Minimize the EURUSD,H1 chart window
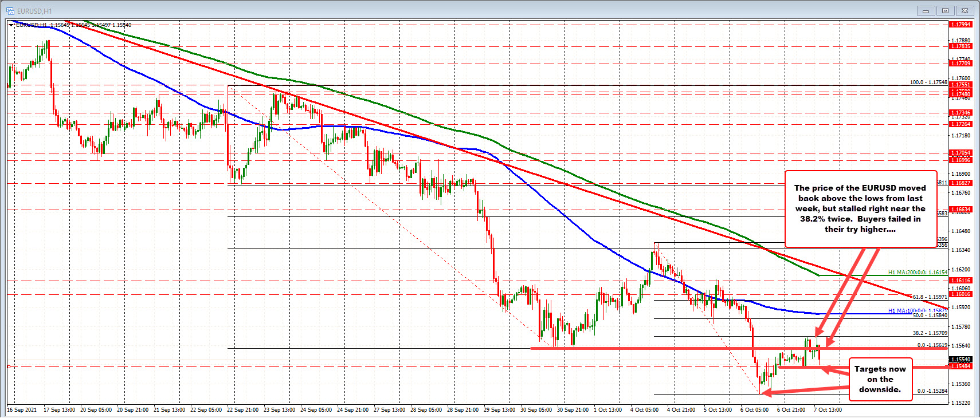 click(x=926, y=10)
